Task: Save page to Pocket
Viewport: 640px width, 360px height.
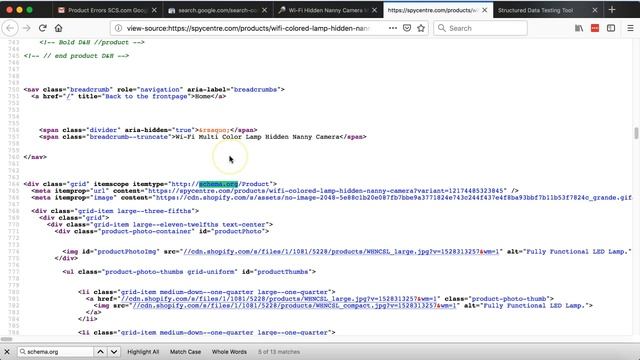Action: pos(407,28)
